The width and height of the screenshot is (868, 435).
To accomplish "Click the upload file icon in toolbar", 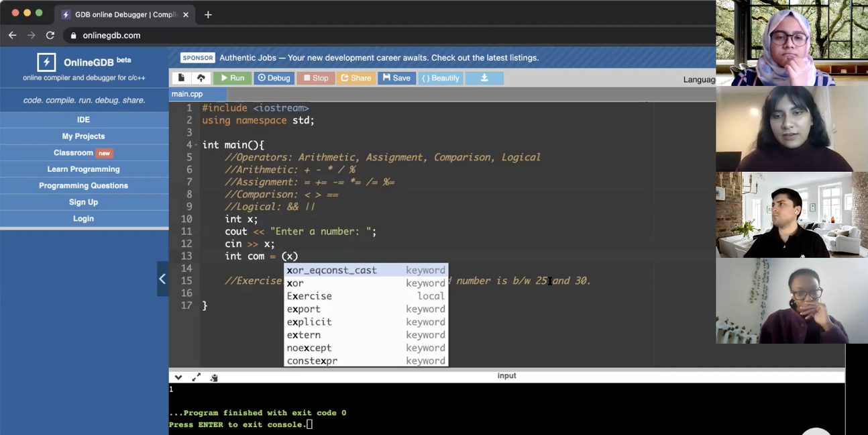I will click(x=201, y=78).
